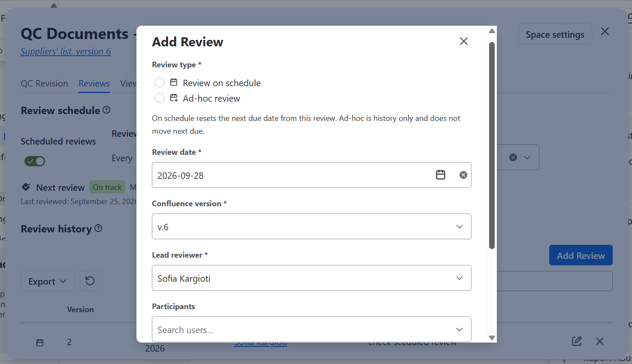Switch to the QC Revision tab
Image resolution: width=632 pixels, height=364 pixels.
(x=44, y=84)
